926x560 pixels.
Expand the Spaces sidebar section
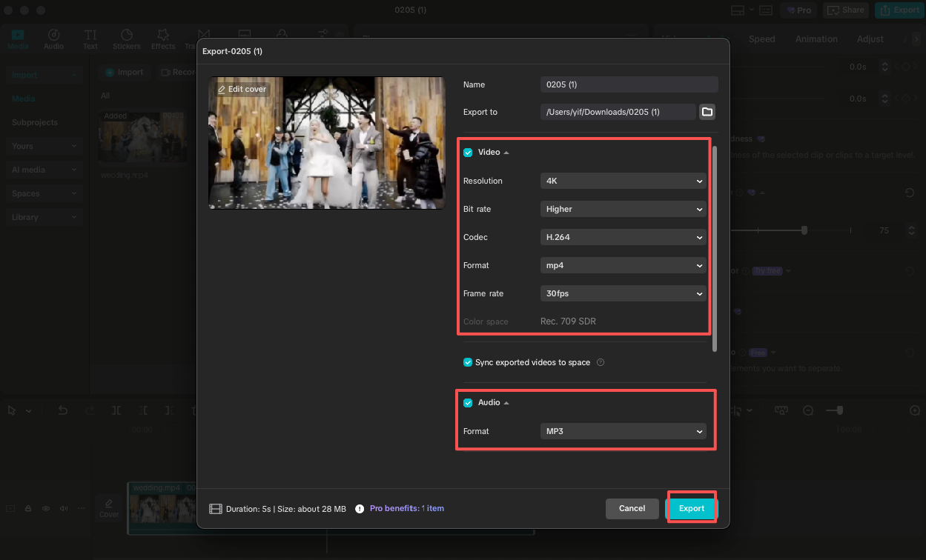click(x=44, y=193)
